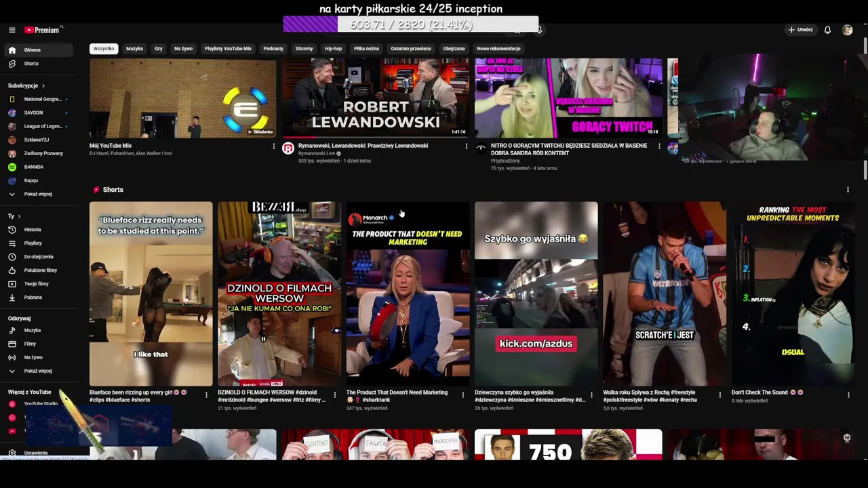This screenshot has width=868, height=488.
Task: Open options for Blueface short
Action: coord(206,394)
